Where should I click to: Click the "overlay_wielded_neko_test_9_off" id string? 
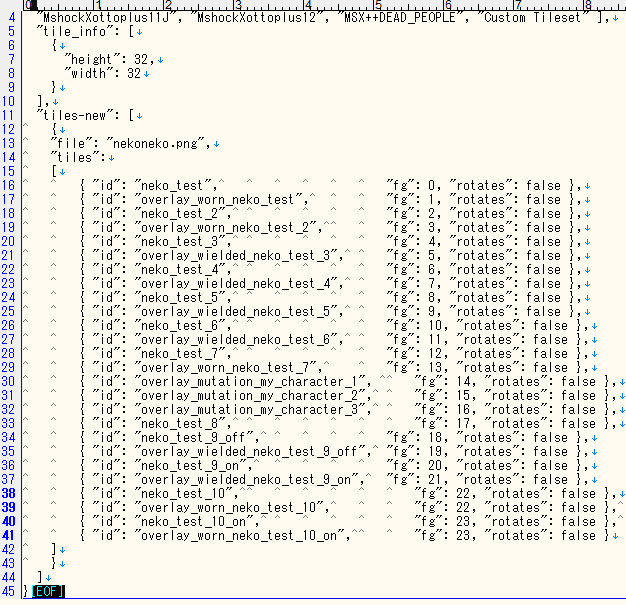pyautogui.click(x=252, y=451)
